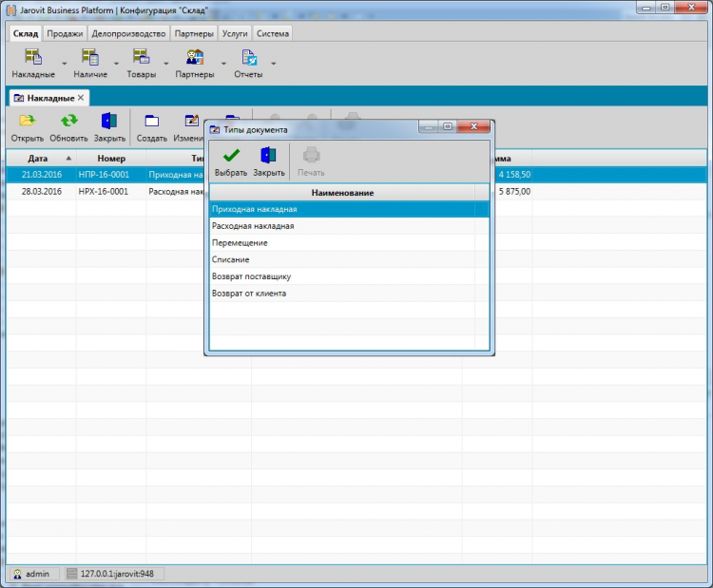Close the Накладные document tab
Viewport: 713px width, 588px height.
82,98
